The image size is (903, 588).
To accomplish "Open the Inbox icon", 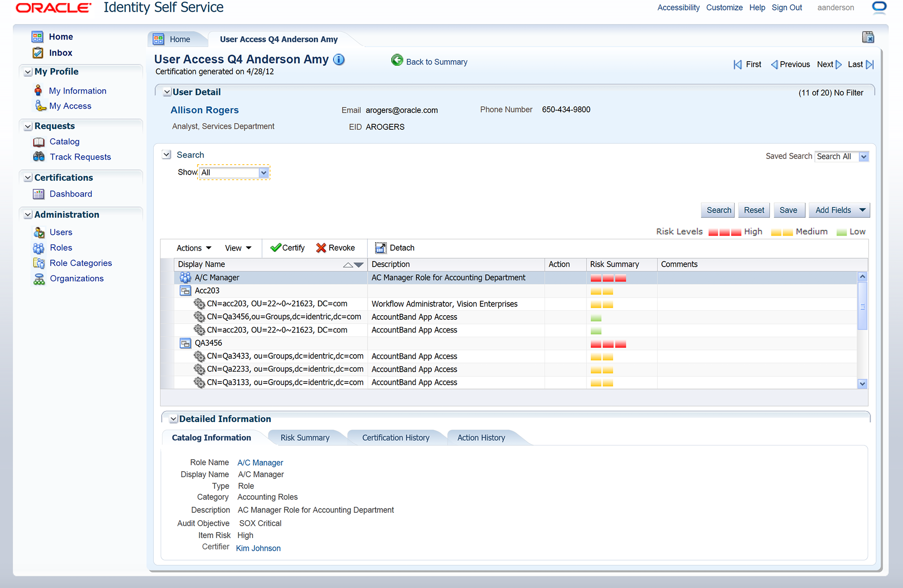I will [x=38, y=53].
